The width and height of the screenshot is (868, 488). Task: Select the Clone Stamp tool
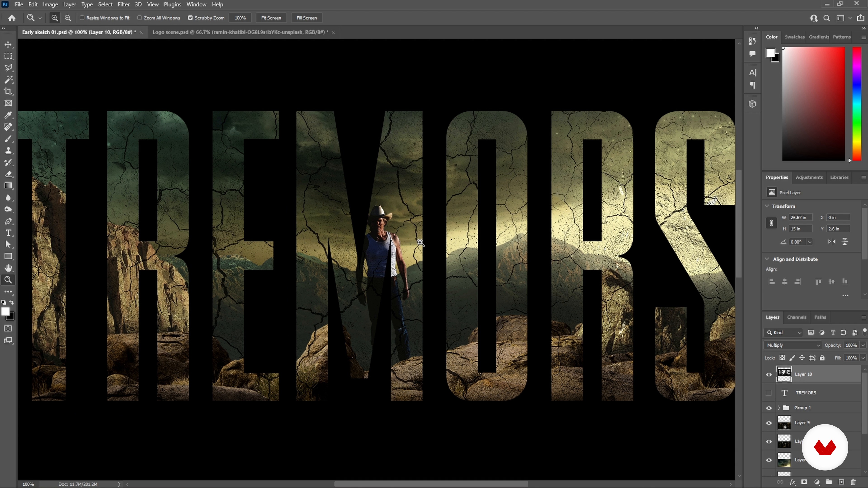coord(8,150)
